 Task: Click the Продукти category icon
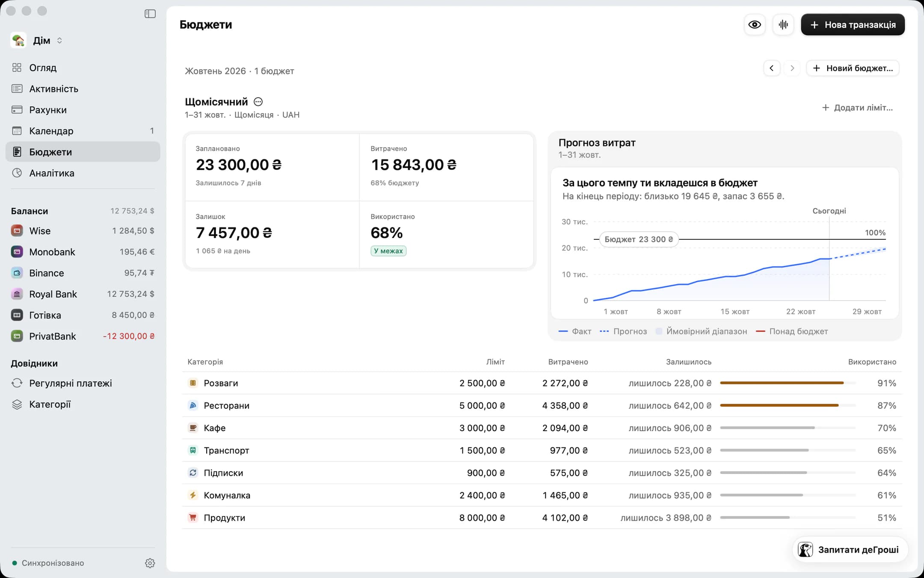pyautogui.click(x=193, y=517)
